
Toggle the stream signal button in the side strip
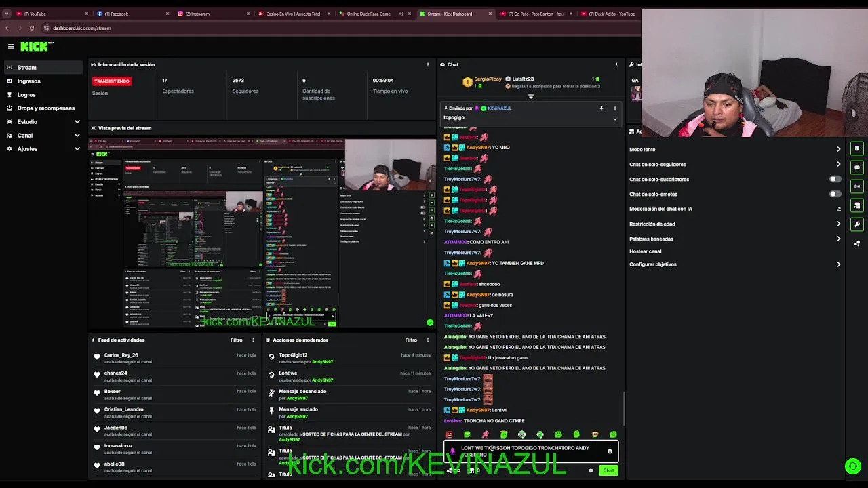pos(857,186)
